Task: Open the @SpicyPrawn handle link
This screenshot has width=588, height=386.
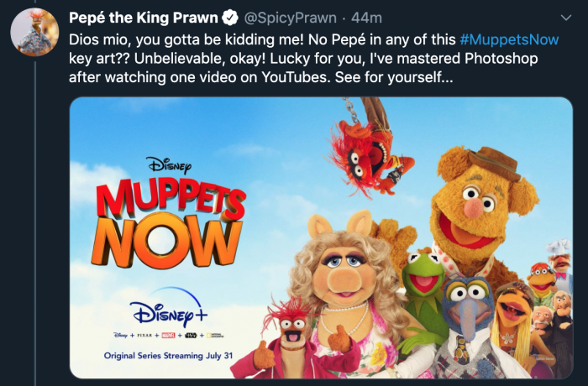Action: click(x=291, y=18)
